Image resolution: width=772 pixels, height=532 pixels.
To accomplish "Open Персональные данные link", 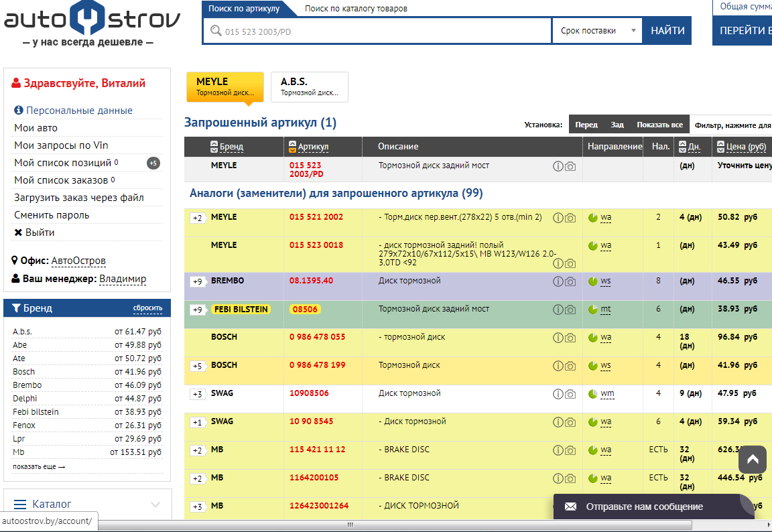I will 79,111.
